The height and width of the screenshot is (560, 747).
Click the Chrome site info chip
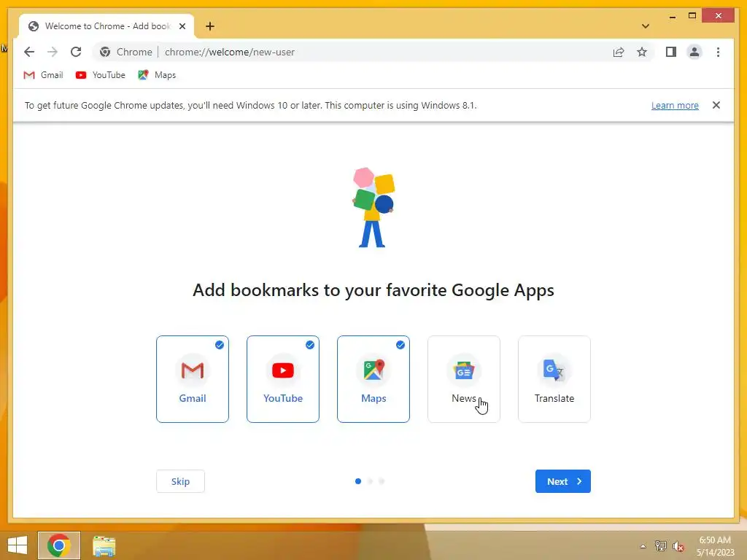coord(125,52)
